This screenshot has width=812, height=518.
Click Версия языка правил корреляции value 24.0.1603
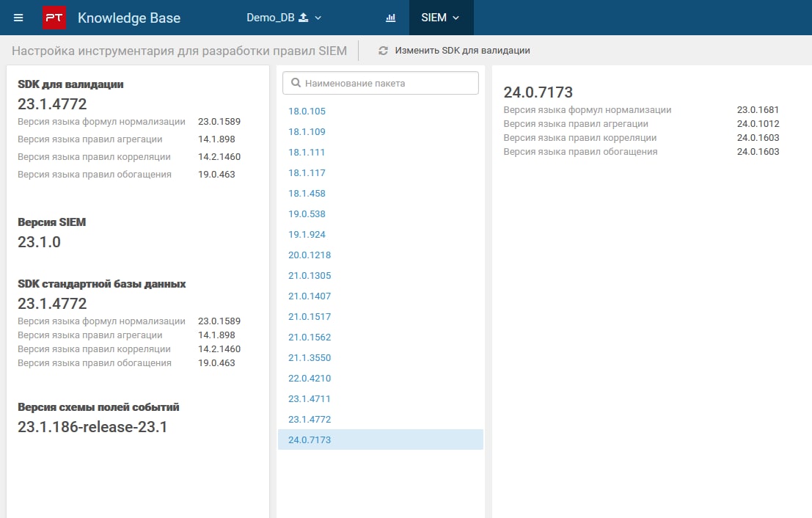tap(758, 138)
